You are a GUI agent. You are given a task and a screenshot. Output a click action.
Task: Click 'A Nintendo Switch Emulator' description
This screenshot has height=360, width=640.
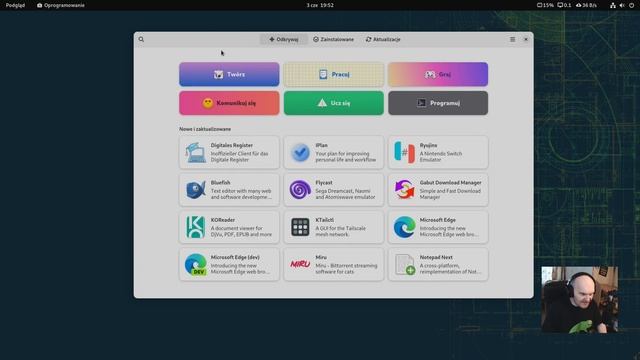(441, 157)
